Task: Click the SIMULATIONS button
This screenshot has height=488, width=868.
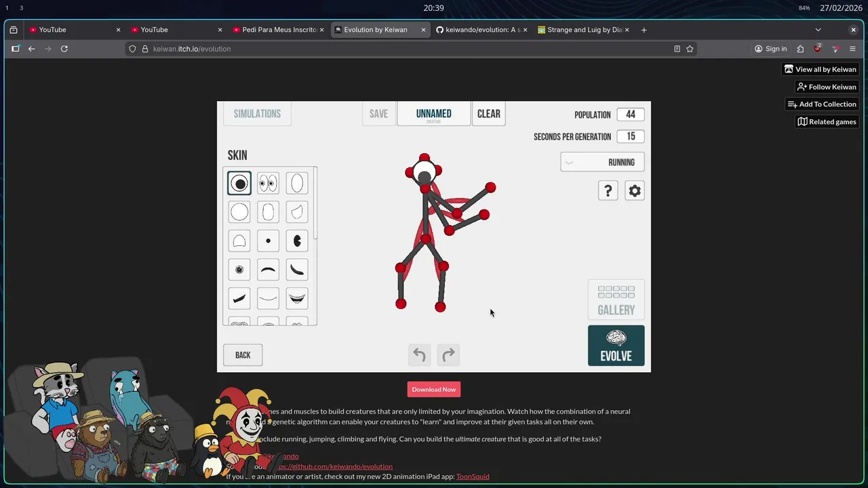Action: point(257,114)
